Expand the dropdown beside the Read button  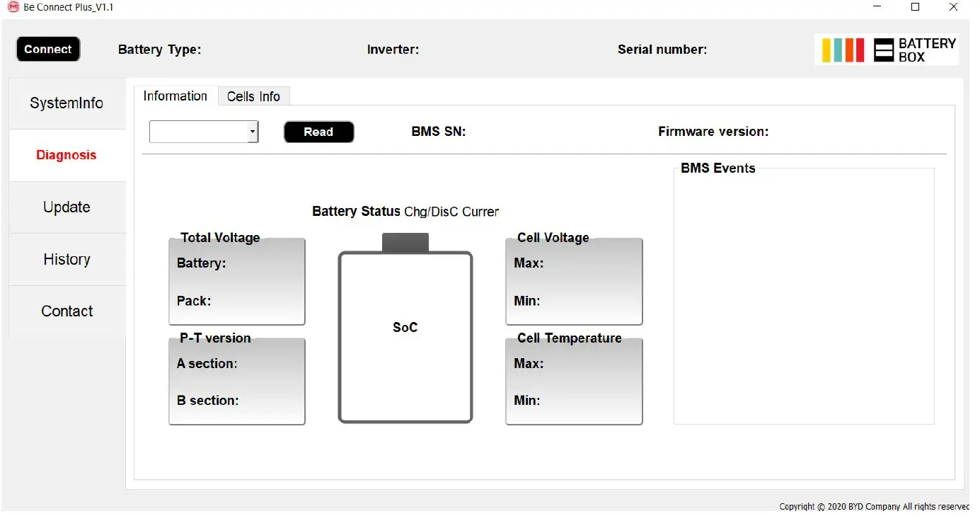click(x=252, y=132)
